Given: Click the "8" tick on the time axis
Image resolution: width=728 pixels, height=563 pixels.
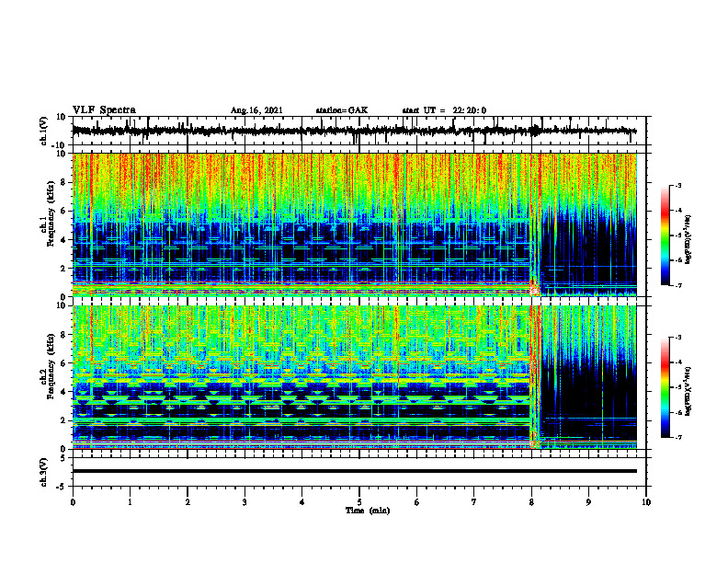Looking at the screenshot, I should 531,502.
